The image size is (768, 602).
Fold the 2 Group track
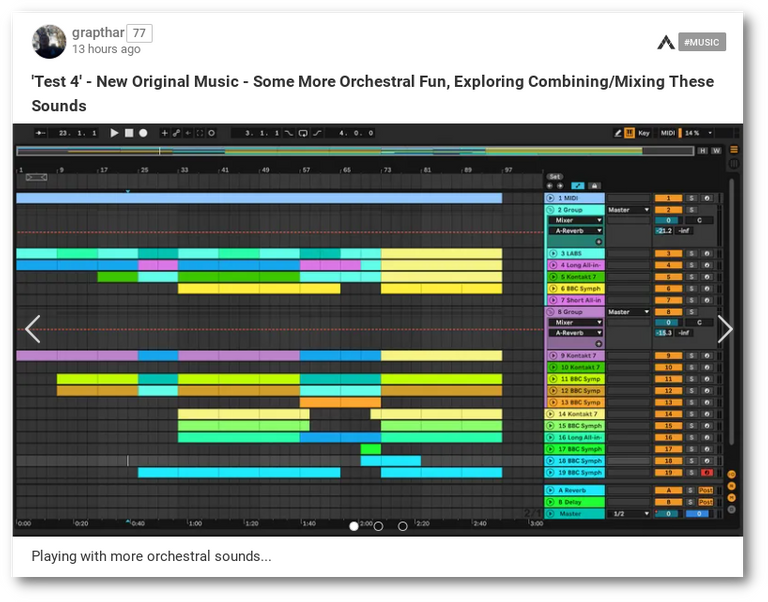[551, 210]
